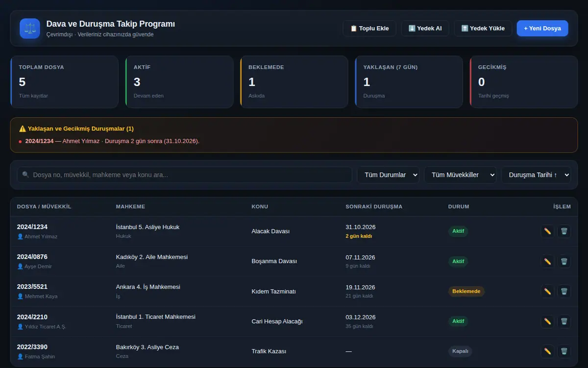Click the Yaklaşan (7 Gün) stat card
Viewport: 588px width, 368px height.
click(x=409, y=82)
